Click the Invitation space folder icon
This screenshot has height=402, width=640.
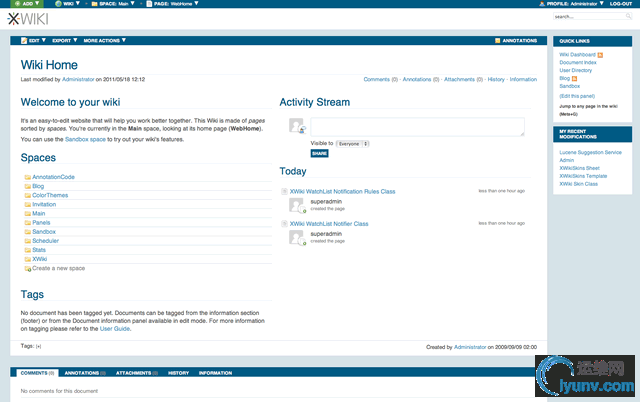(27, 204)
